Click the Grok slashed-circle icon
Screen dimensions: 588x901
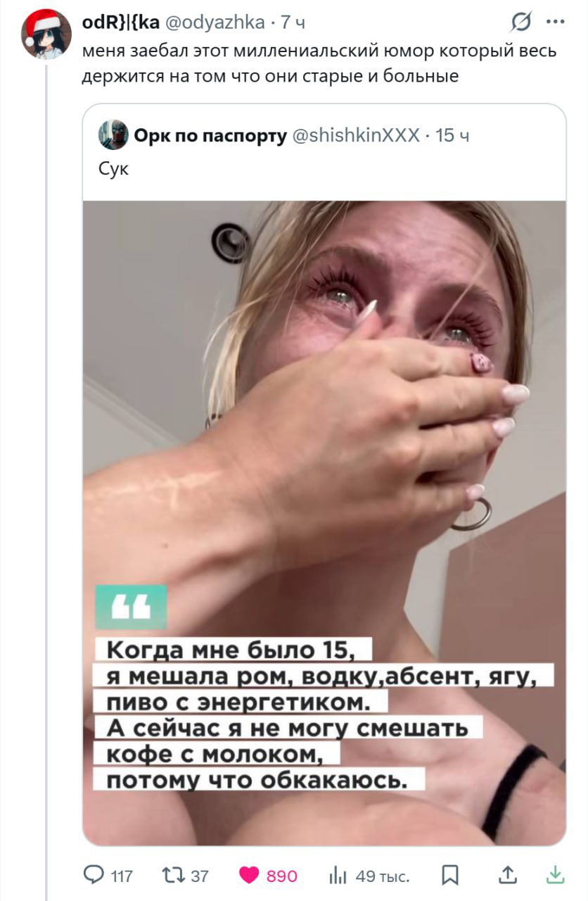pyautogui.click(x=520, y=23)
